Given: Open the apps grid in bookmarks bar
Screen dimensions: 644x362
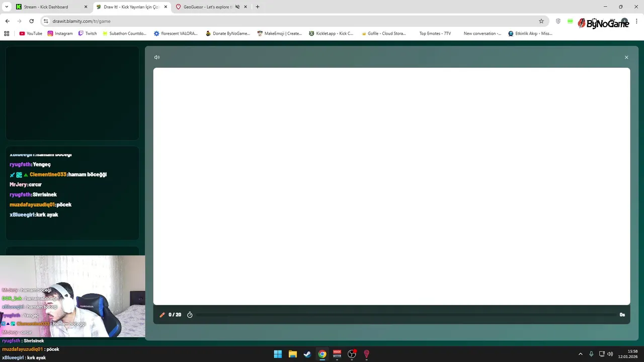Looking at the screenshot, I should point(7,34).
